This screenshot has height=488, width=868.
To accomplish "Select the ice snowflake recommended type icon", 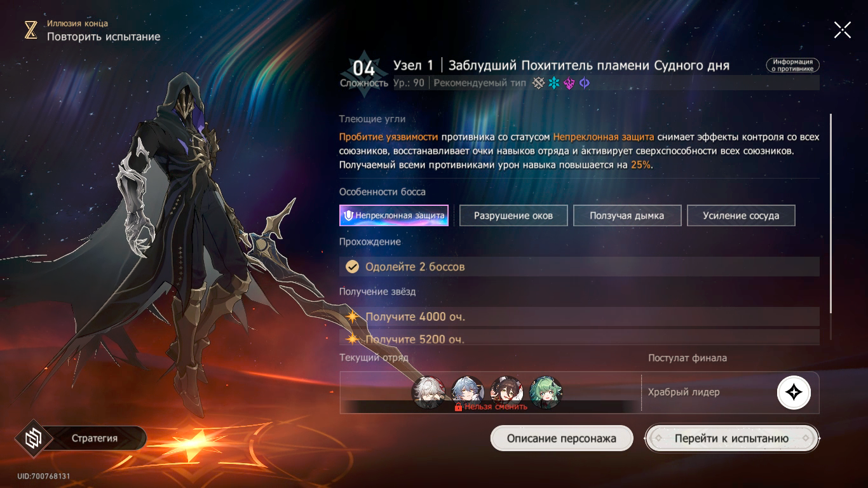I will [554, 83].
